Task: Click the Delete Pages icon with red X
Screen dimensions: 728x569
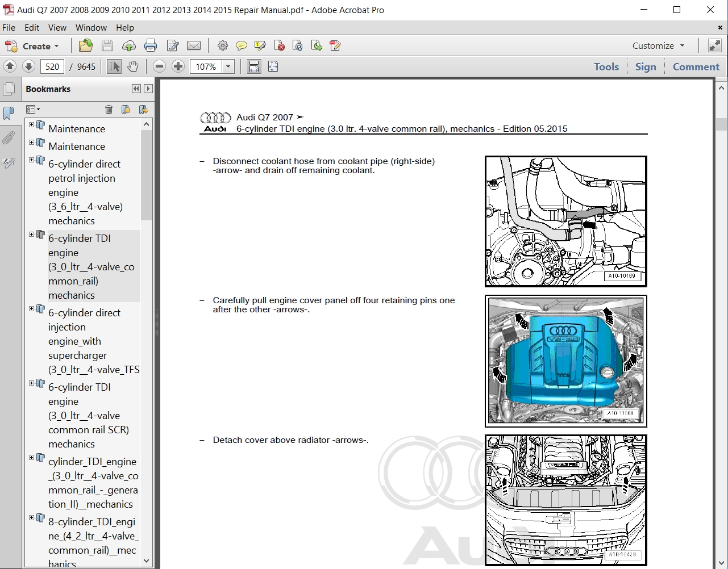Action: [x=279, y=46]
